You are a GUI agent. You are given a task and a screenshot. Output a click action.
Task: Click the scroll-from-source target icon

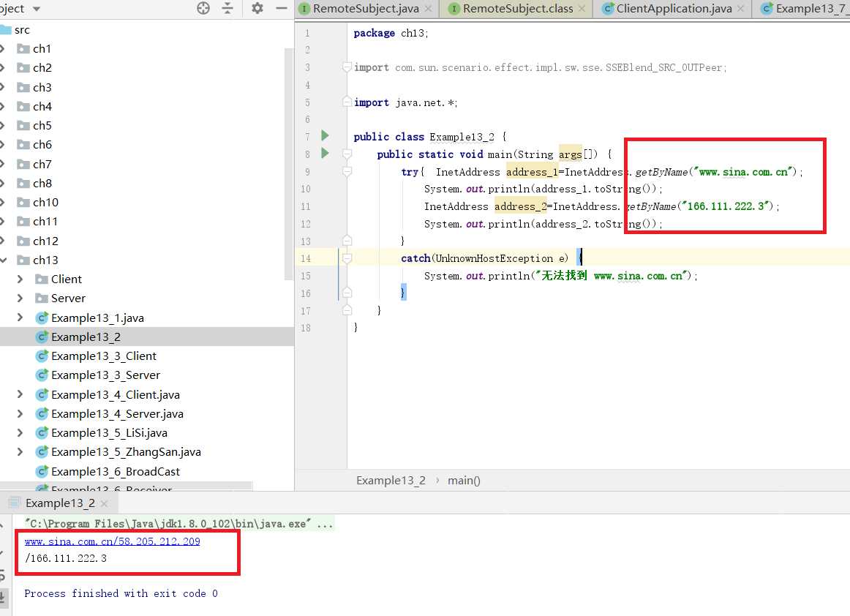coord(203,8)
